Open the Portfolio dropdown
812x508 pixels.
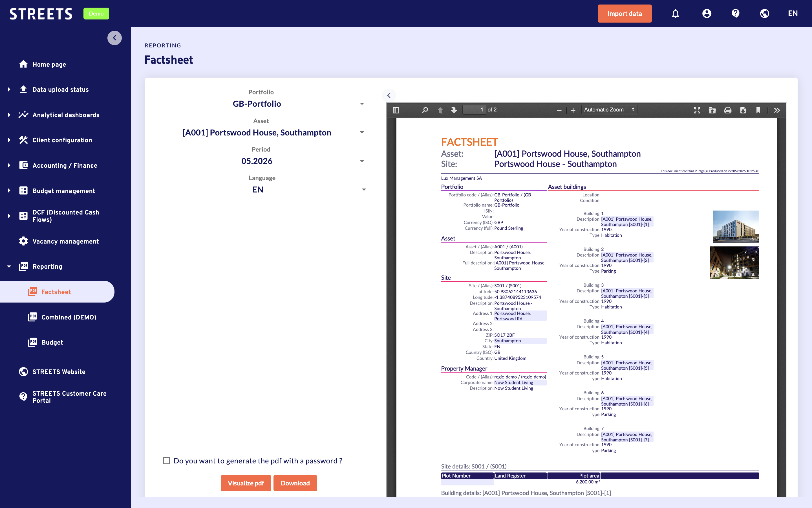261,104
